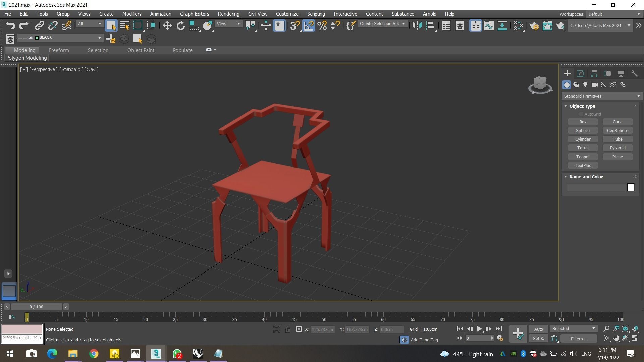Open the Scripting menu
Screen dimensions: 644x362
(316, 14)
